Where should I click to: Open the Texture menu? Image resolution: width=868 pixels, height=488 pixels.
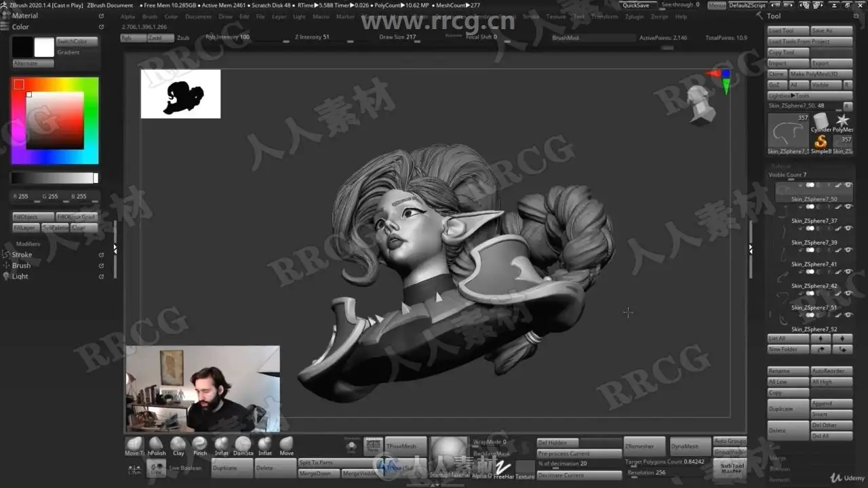tap(556, 16)
